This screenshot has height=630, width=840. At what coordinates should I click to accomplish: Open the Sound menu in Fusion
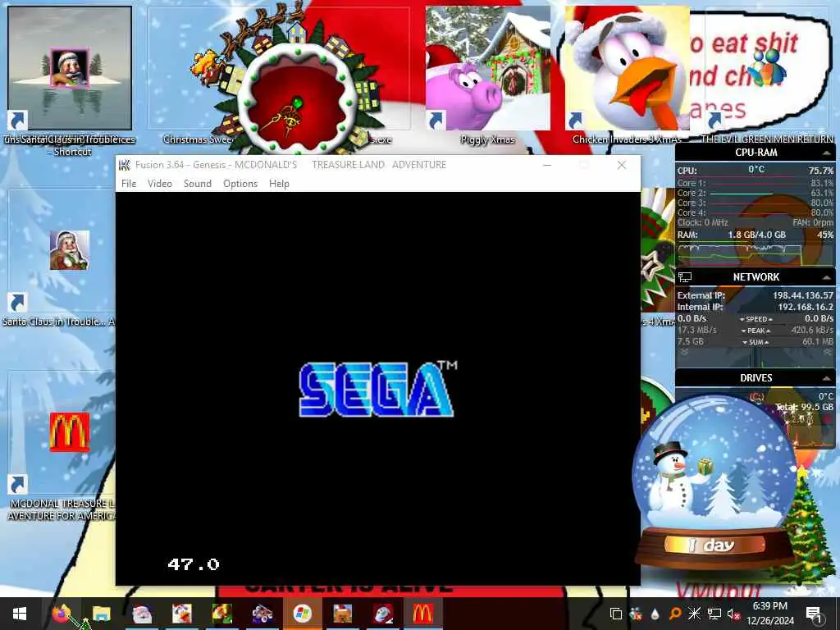(197, 183)
